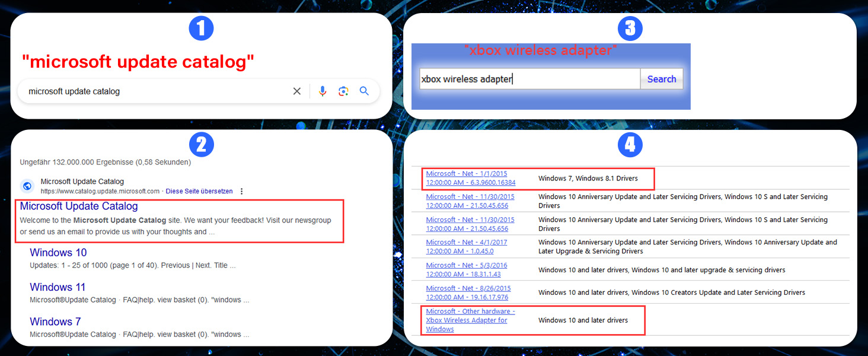Click the Windows 10 and later drivers cell beside Xbox Wireless Adapter
The height and width of the screenshot is (356, 868).
583,320
